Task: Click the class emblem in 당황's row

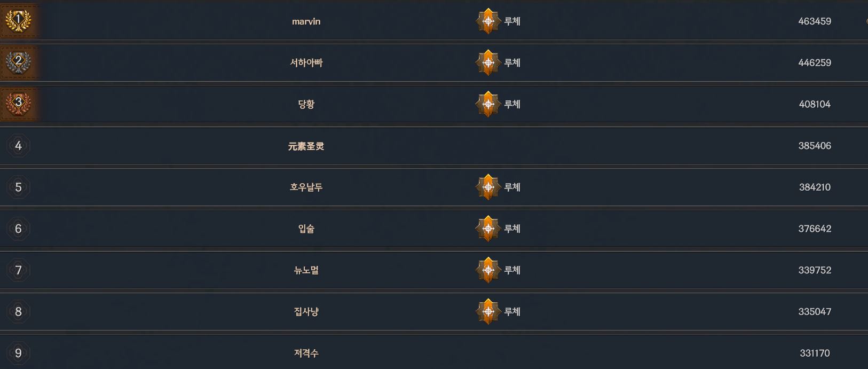Action: 487,104
